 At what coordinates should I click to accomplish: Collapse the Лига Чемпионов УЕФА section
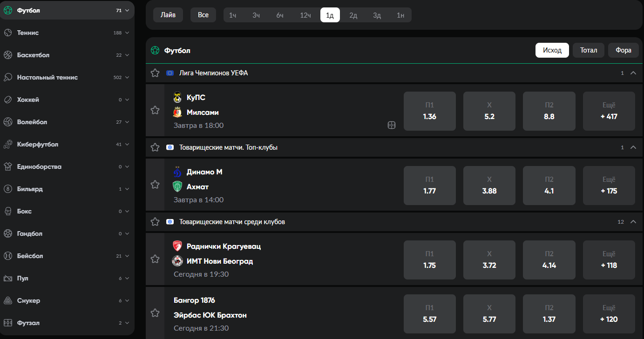(633, 73)
